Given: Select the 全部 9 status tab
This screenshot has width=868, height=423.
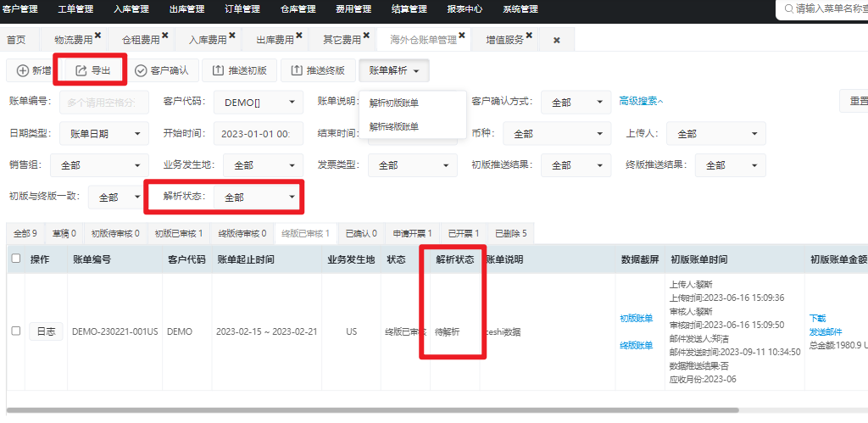Looking at the screenshot, I should tap(25, 234).
